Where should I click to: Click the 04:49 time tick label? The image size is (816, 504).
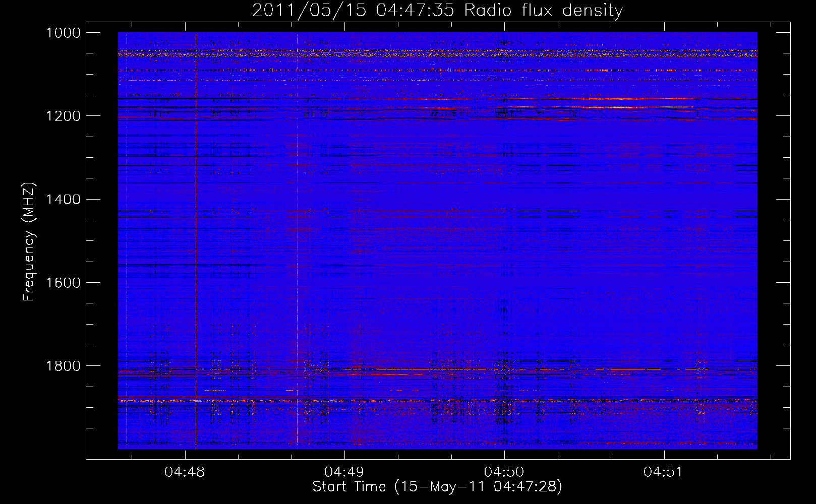344,472
